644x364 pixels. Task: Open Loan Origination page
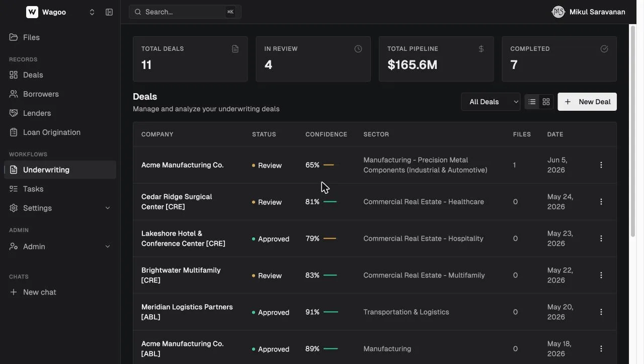pos(60,132)
